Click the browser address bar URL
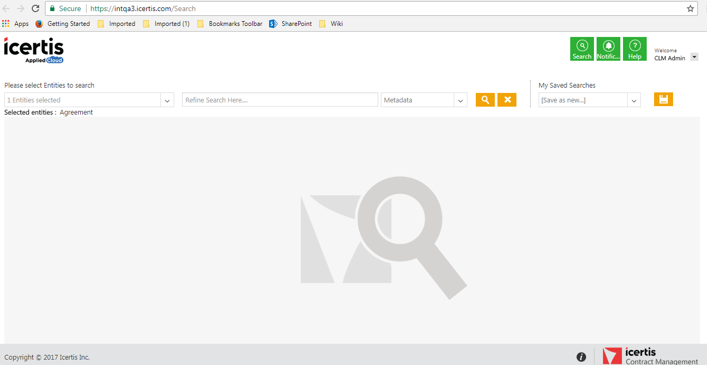This screenshot has height=365, width=707. 143,9
